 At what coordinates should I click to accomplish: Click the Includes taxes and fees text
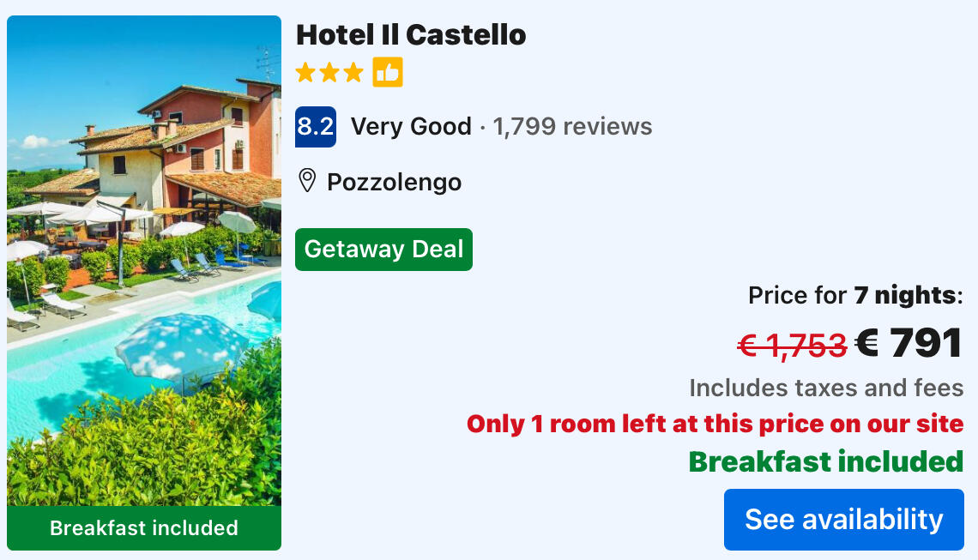[x=826, y=388]
